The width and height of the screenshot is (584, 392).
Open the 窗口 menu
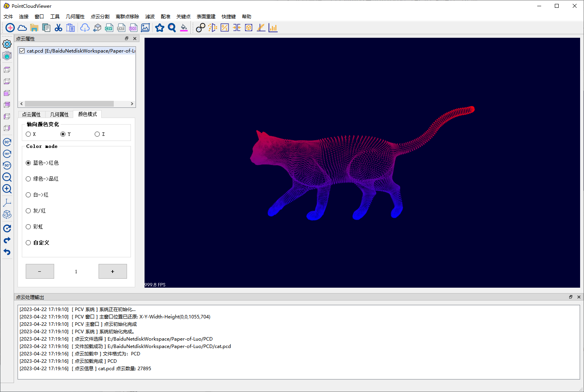pyautogui.click(x=39, y=16)
